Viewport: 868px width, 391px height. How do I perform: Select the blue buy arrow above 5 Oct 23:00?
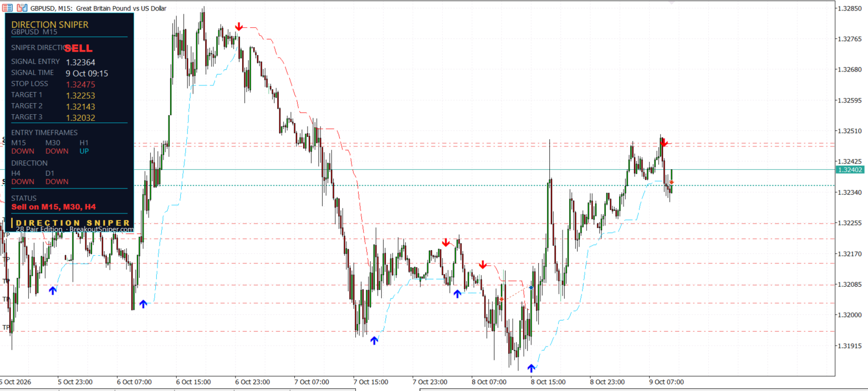53,290
